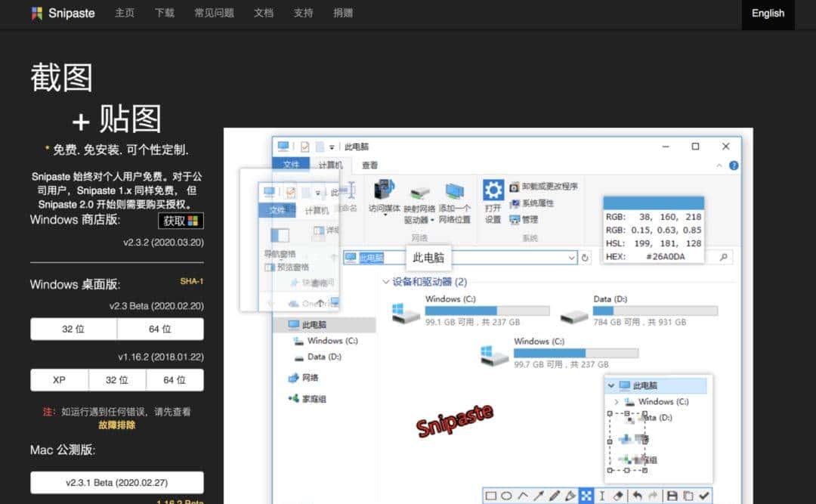Open the 捐赠 page from Snipaste navbar
The image size is (816, 504).
345,13
